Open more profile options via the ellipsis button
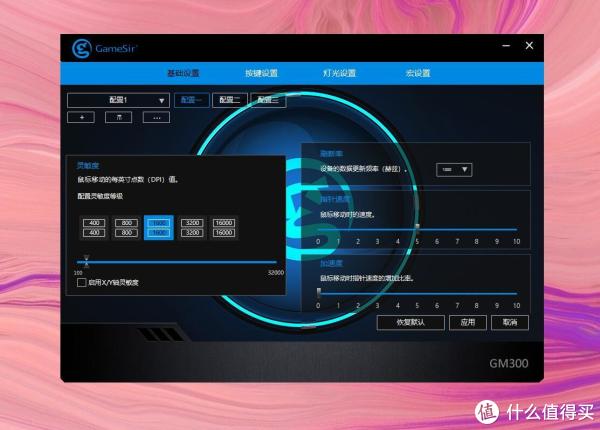The image size is (600, 430). coord(156,117)
